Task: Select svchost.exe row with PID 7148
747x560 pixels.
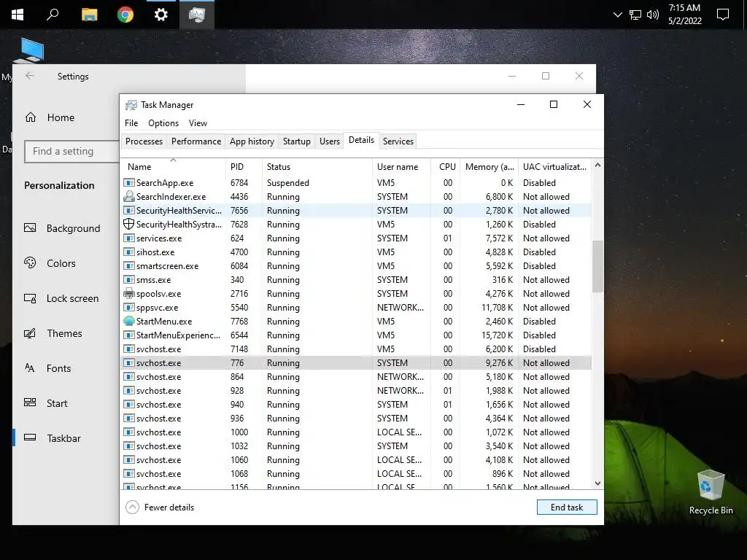Action: click(x=356, y=349)
